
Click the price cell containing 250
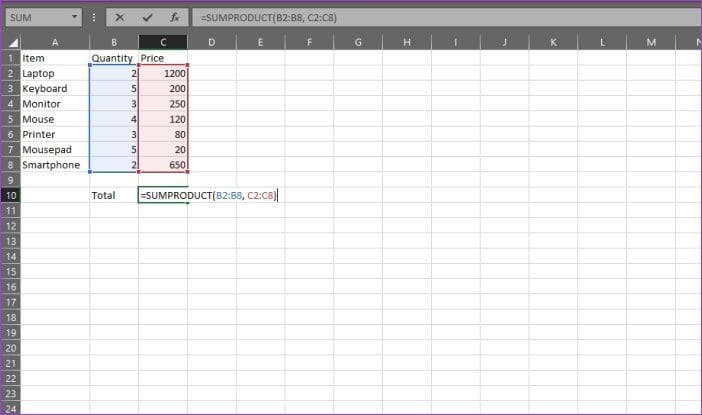163,103
